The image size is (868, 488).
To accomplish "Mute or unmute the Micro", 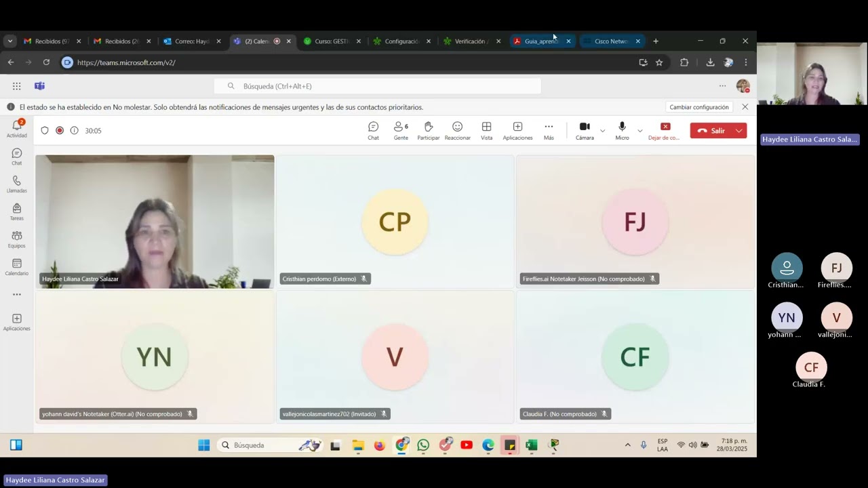I will tap(622, 131).
